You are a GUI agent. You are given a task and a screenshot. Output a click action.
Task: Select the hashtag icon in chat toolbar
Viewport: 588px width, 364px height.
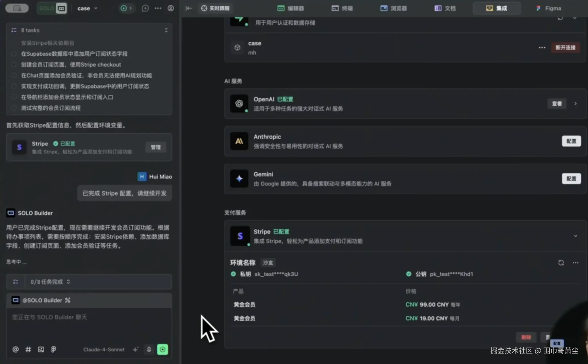pos(28,350)
